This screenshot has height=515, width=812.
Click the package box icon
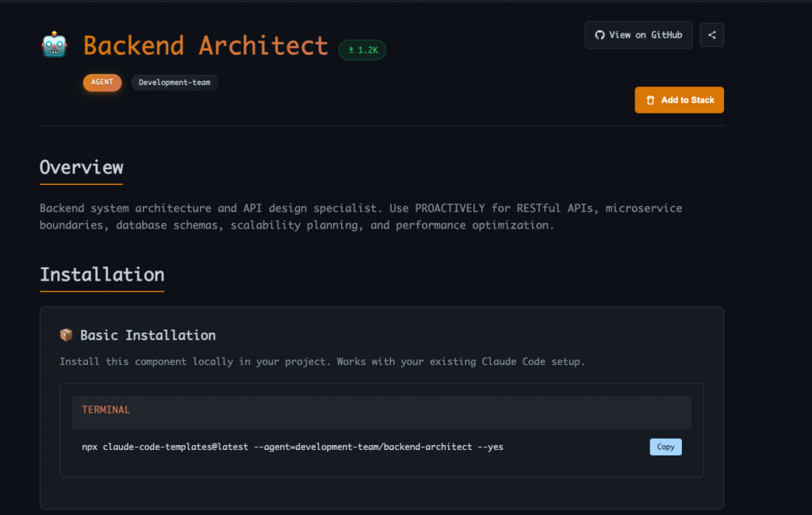(x=67, y=335)
